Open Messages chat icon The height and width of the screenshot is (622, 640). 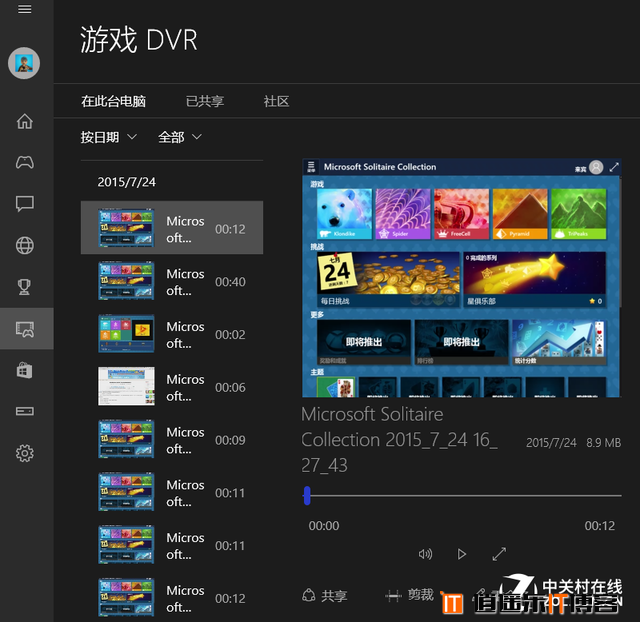point(24,204)
